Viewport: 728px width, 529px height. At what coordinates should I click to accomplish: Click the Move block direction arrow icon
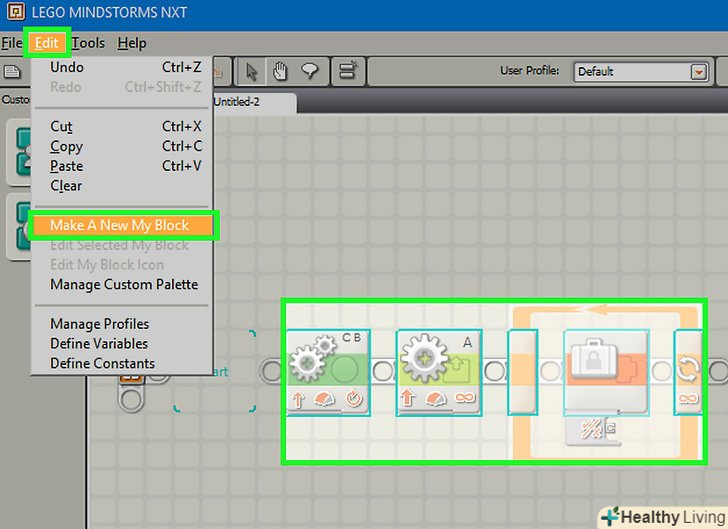coord(298,399)
